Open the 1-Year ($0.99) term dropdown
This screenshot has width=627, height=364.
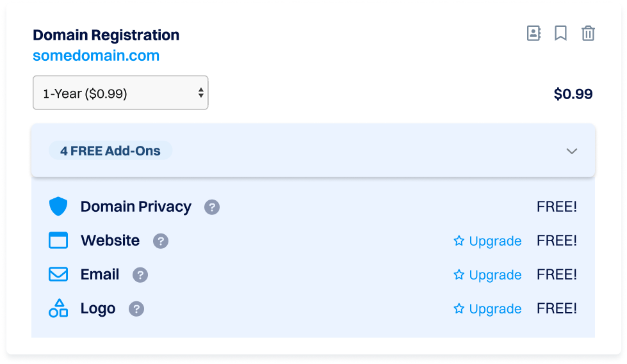120,93
